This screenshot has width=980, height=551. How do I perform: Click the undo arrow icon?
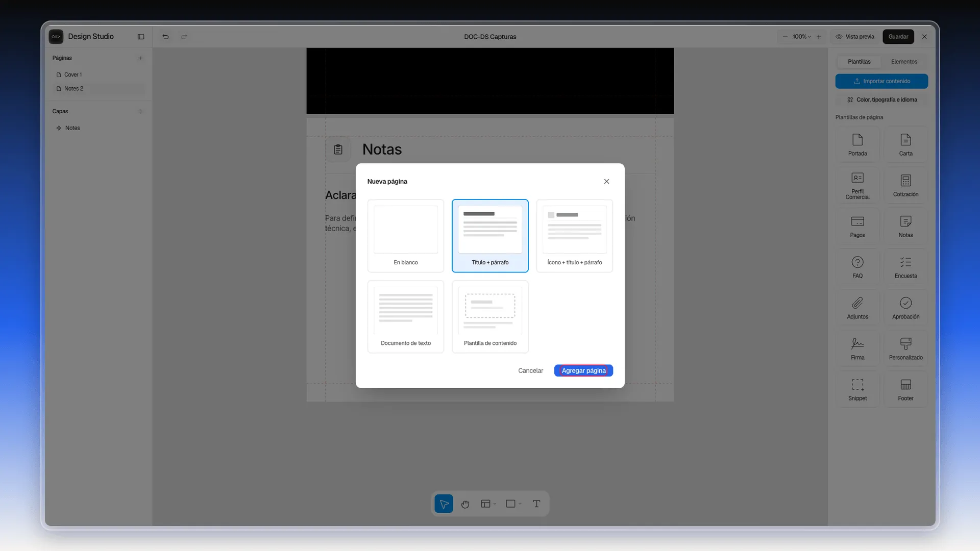coord(165,37)
